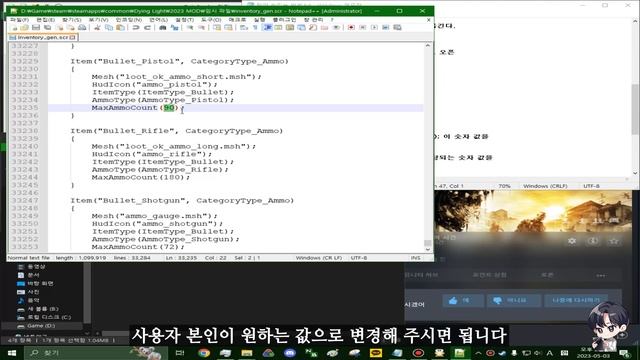Click the INS mode indicator in the status bar
Image resolution: width=640 pixels, height=360 pixels.
pyautogui.click(x=416, y=258)
